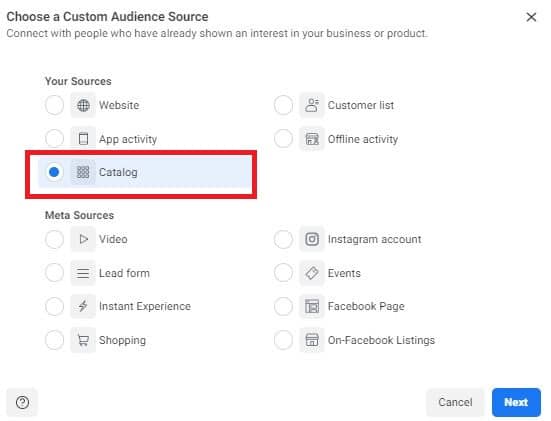The width and height of the screenshot is (551, 421).
Task: Click the Instagram account logo icon
Action: 312,239
